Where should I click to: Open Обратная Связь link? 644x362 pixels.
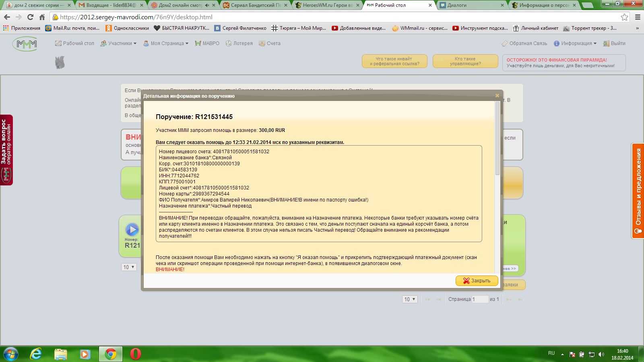tap(524, 43)
